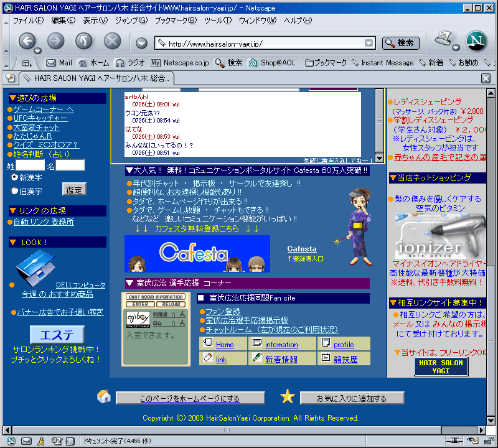This screenshot has width=498, height=448.
Task: Click the 鑑定 button
Action: point(74,190)
